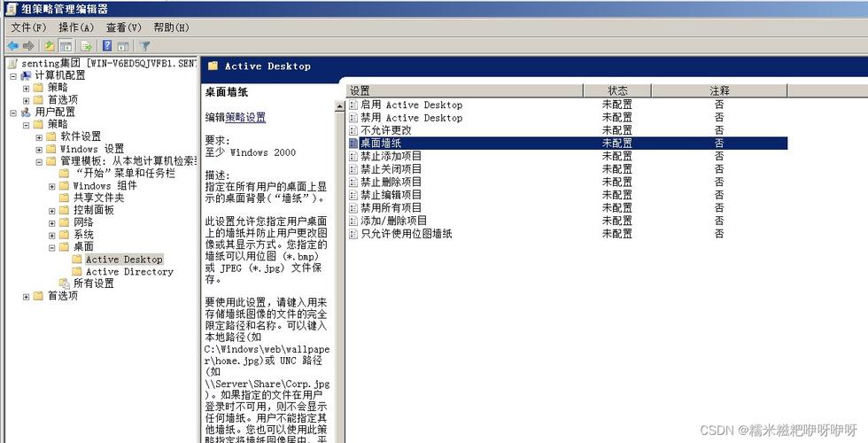Image resolution: width=868 pixels, height=443 pixels.
Task: Open Help via the blue question-mark icon
Action: [107, 46]
